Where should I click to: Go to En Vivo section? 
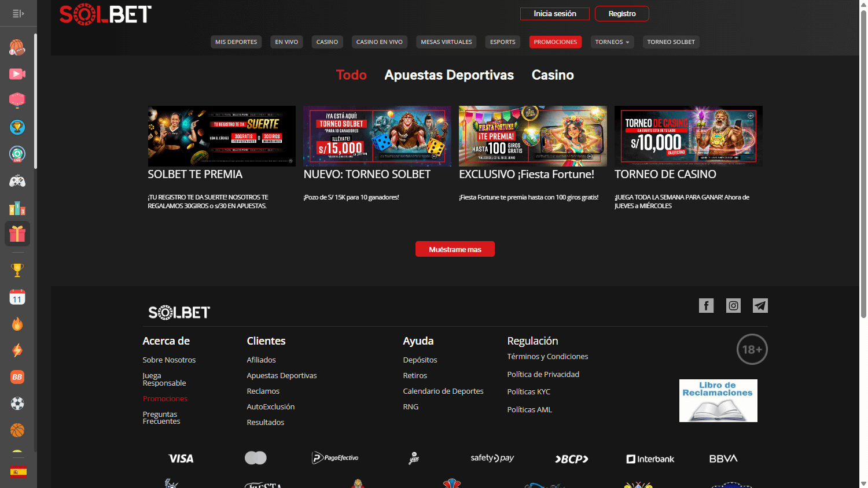click(x=286, y=42)
